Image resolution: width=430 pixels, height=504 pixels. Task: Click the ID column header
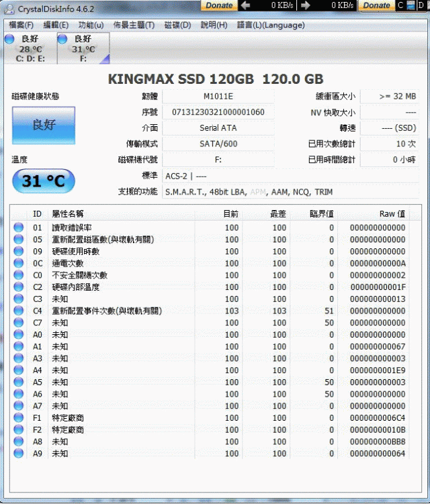(38, 214)
